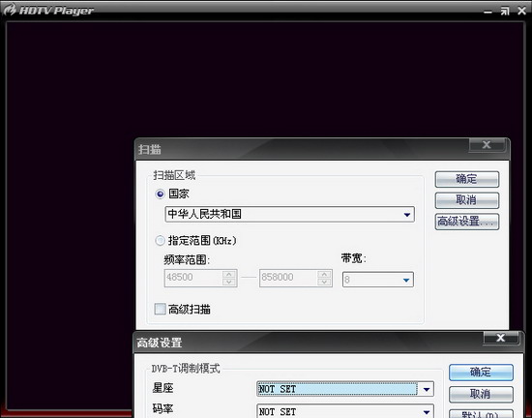
Task: Open the country dropdown showing 中华人民共和国
Action: (x=290, y=214)
